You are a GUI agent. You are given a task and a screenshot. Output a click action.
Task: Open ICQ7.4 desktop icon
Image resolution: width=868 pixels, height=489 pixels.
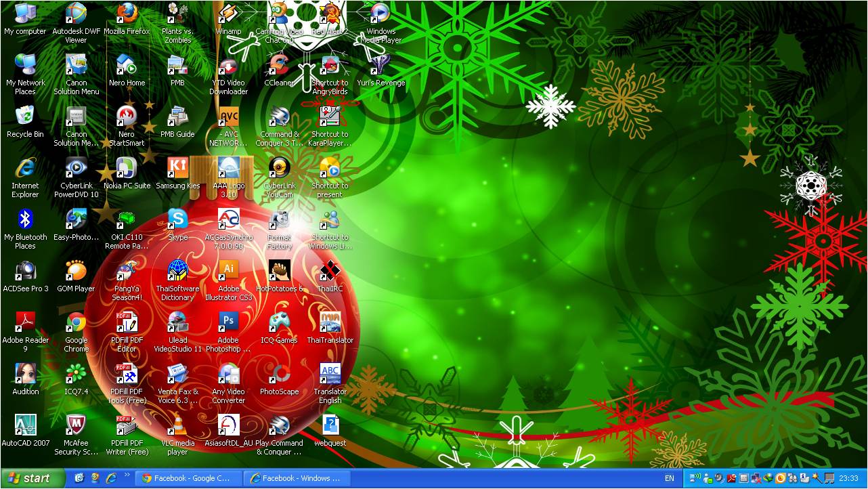(x=76, y=379)
